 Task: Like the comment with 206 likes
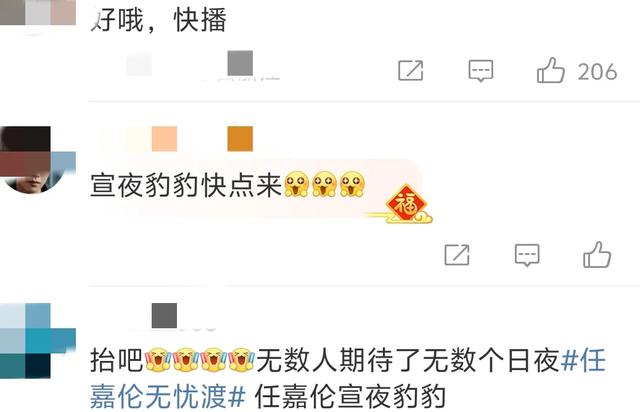click(551, 70)
